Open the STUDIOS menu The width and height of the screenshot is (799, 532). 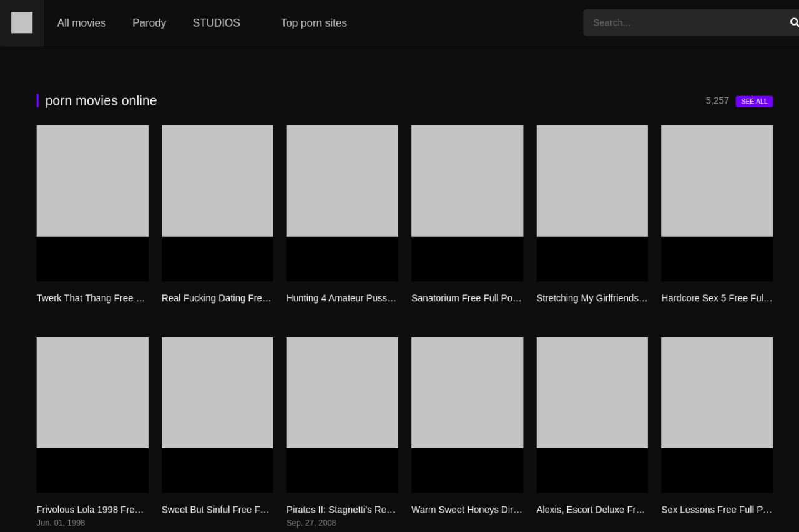coord(216,23)
